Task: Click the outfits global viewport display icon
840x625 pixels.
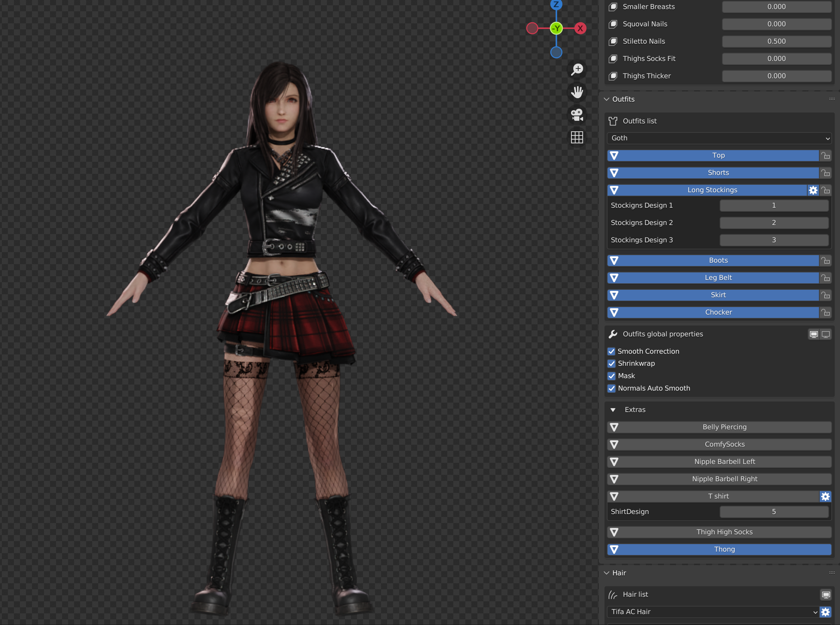Action: point(814,335)
